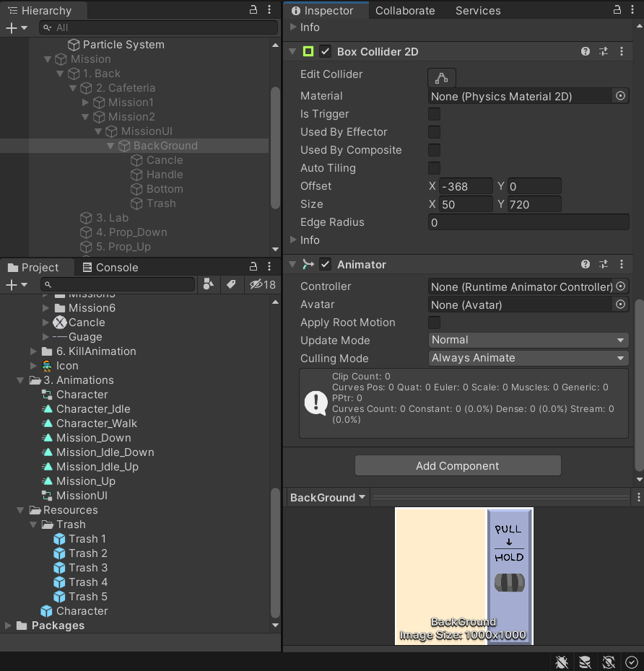The image size is (644, 671).
Task: Expand the Mission6 folder in Project
Action: point(45,307)
